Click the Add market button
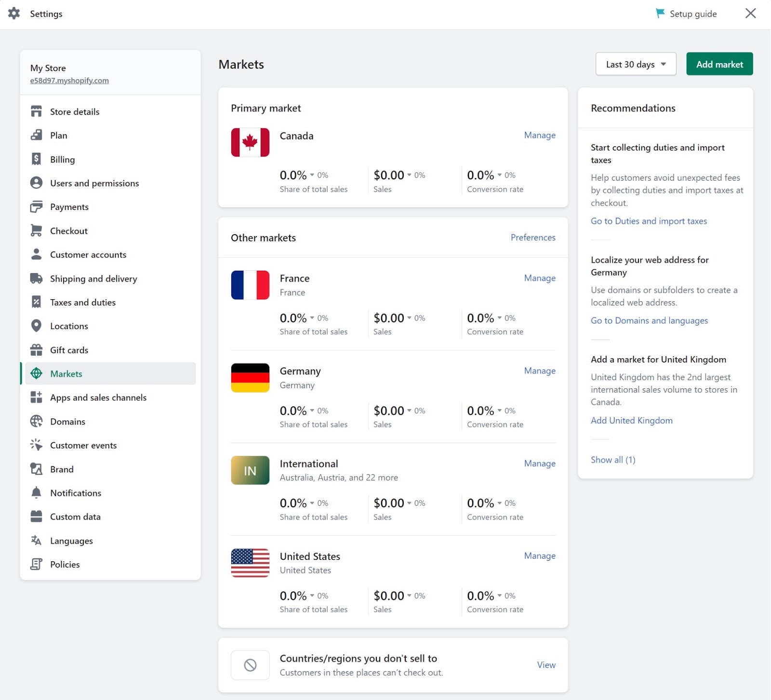 [x=719, y=64]
